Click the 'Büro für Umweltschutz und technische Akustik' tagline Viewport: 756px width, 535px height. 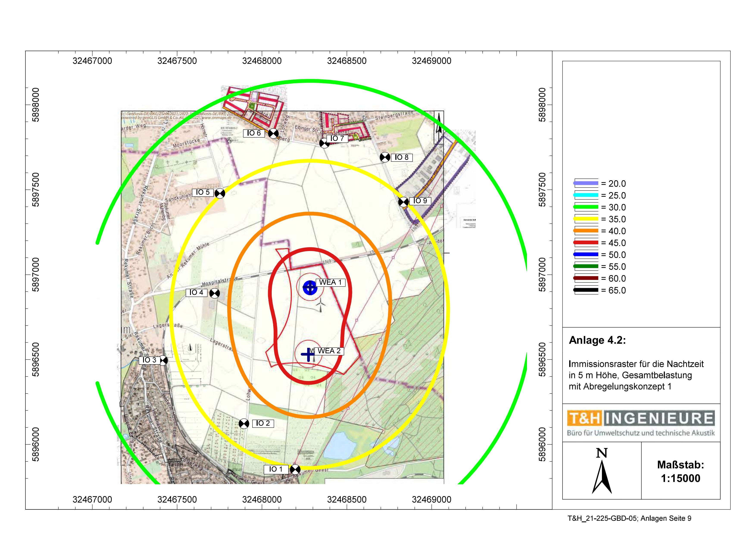641,433
